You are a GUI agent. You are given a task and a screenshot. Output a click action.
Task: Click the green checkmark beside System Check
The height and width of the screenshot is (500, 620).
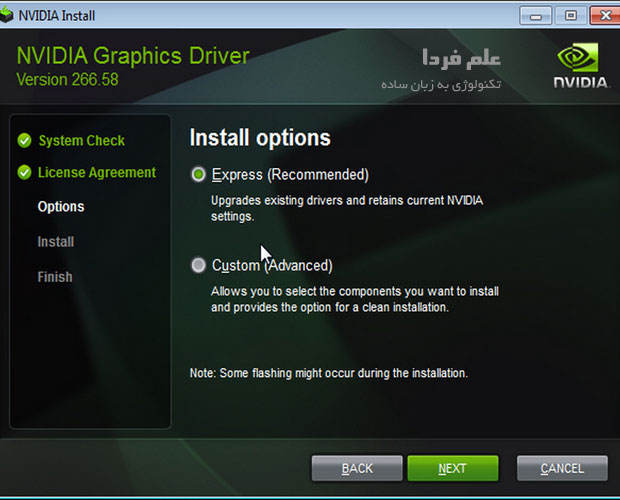point(25,141)
